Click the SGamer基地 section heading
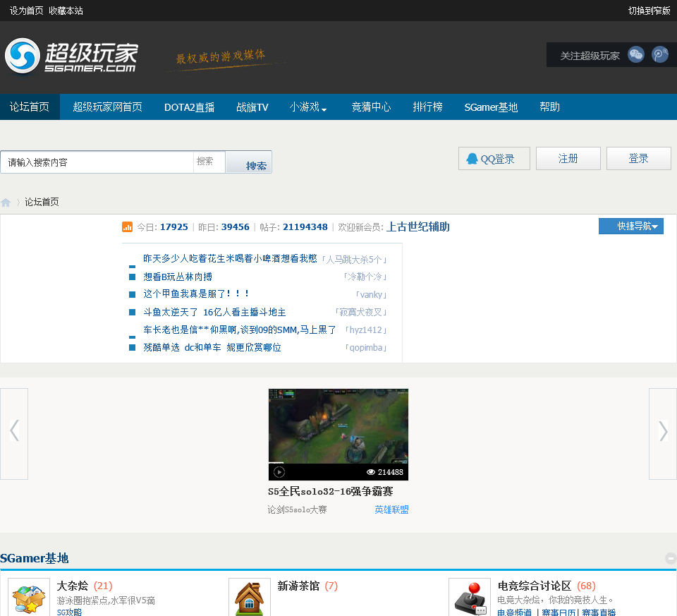 point(35,558)
